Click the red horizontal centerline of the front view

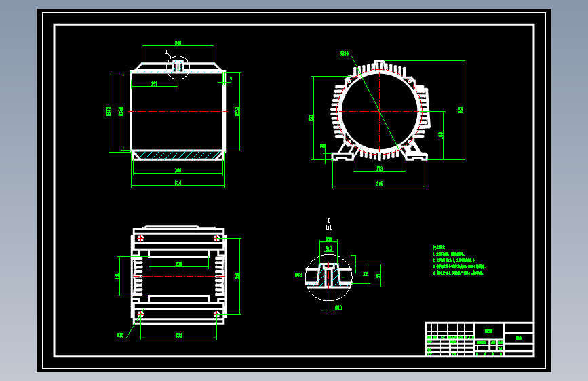point(178,111)
